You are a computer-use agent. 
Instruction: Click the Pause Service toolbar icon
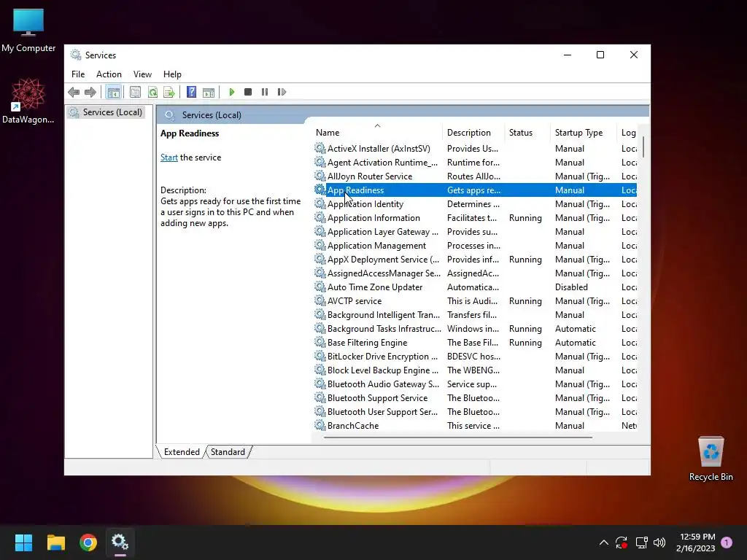click(x=265, y=92)
